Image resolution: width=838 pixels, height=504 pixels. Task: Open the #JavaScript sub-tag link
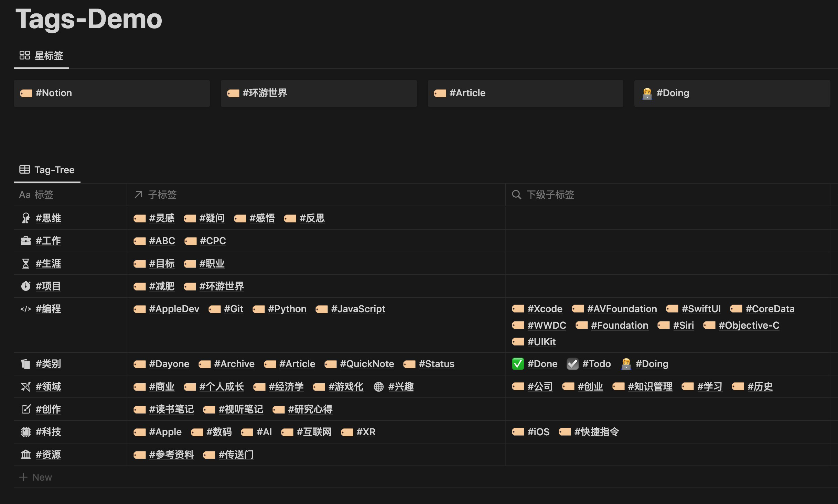click(358, 309)
